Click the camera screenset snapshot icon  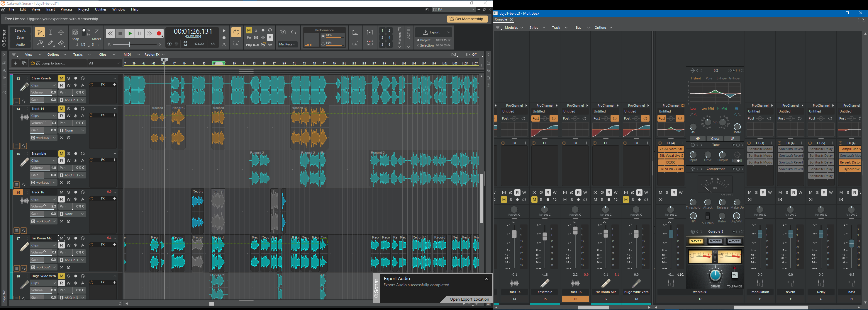point(283,32)
